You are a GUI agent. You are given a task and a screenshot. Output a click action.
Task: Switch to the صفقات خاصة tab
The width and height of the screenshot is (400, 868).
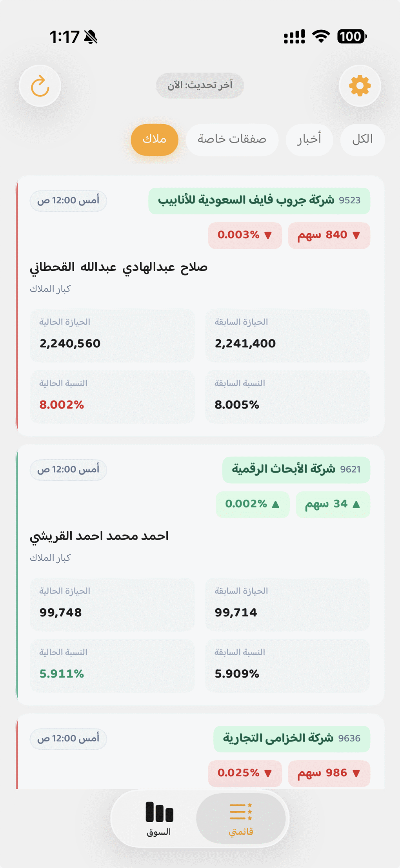(x=232, y=140)
